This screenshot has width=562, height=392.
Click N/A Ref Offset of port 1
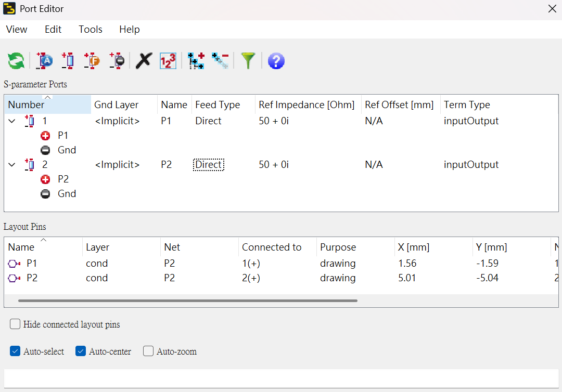pos(374,121)
